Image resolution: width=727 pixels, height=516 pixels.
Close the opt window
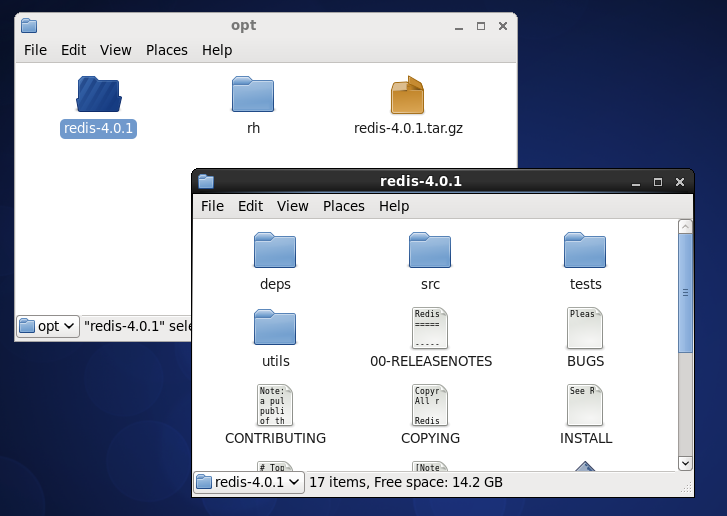click(x=503, y=26)
